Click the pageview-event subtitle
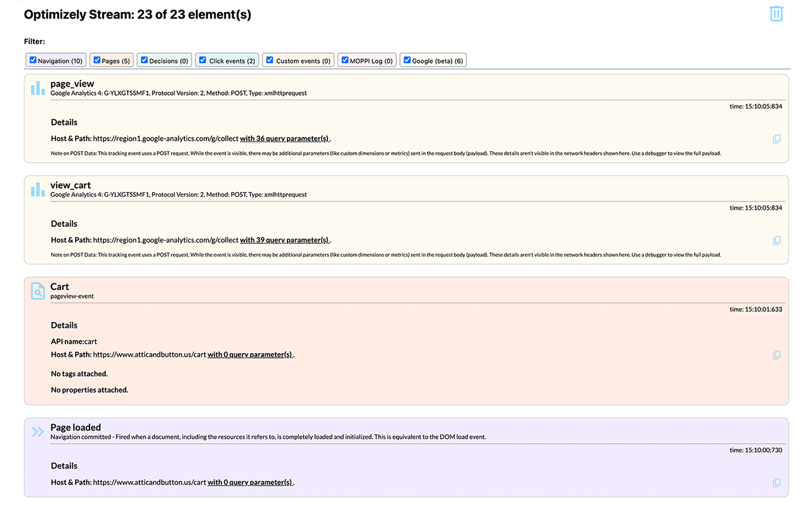 pos(72,296)
